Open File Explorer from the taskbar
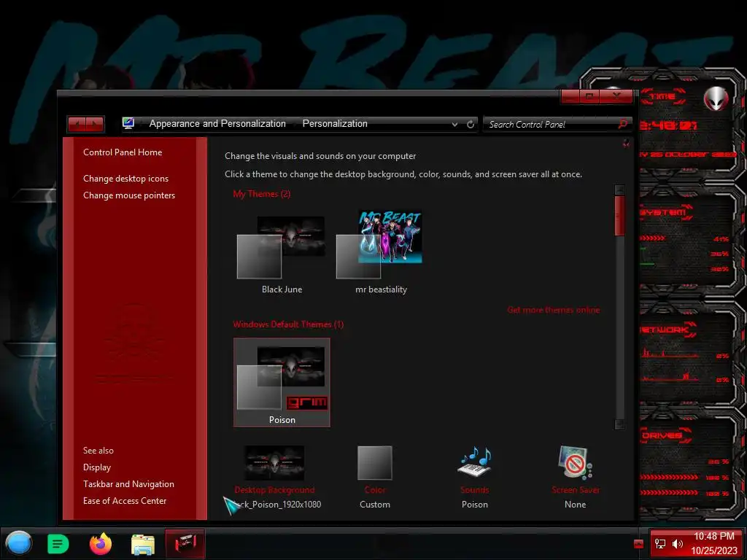 pyautogui.click(x=143, y=545)
